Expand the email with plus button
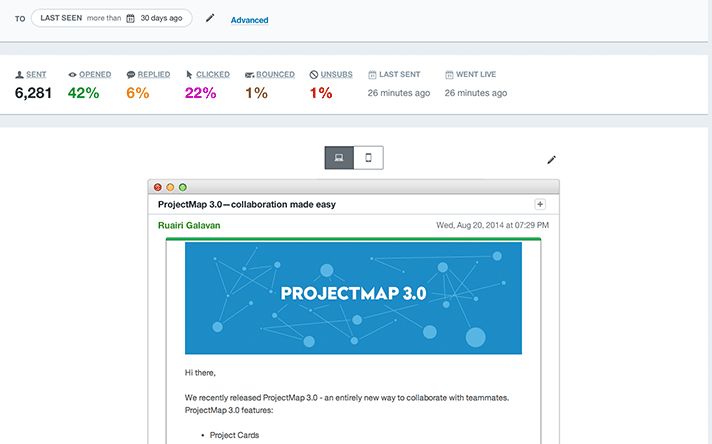712x444 pixels. pos(541,204)
